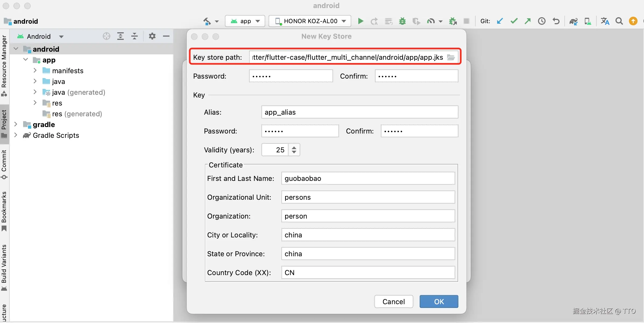Click the green Run app button
The width and height of the screenshot is (644, 323).
[x=360, y=21]
